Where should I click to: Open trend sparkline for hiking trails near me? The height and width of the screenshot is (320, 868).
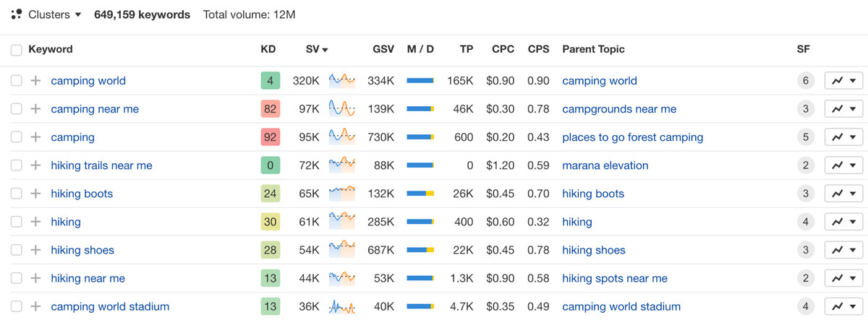[341, 165]
